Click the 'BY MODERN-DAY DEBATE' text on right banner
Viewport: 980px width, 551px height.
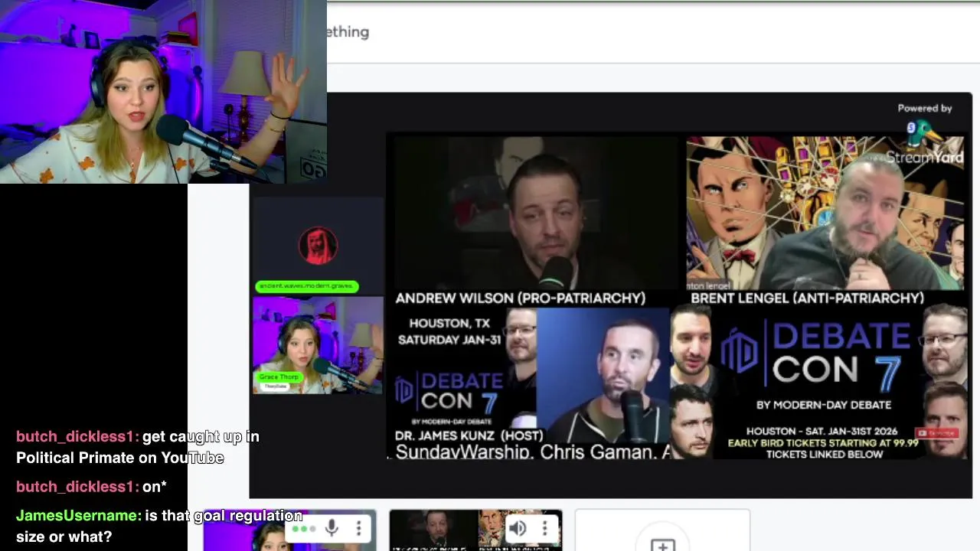click(824, 405)
